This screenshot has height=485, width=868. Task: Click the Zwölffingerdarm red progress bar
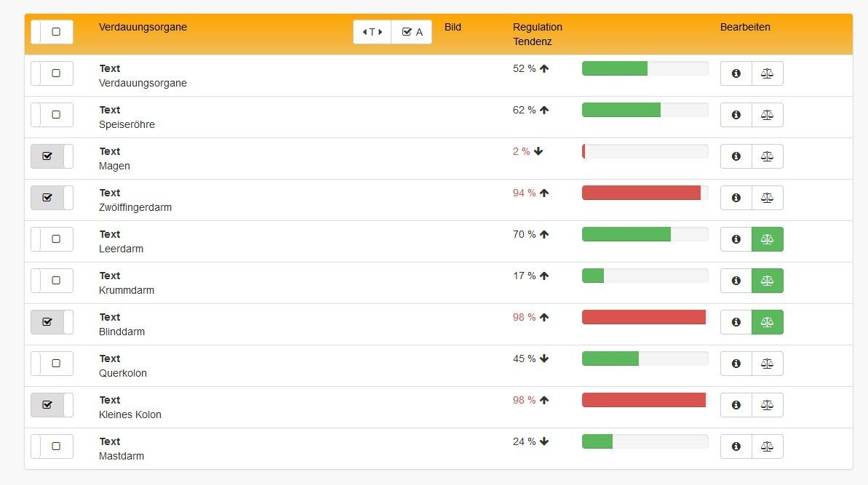[641, 193]
